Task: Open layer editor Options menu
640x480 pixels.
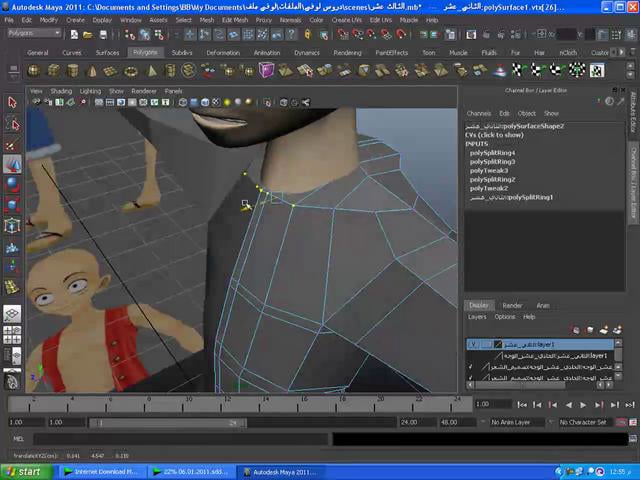Action: (x=505, y=317)
